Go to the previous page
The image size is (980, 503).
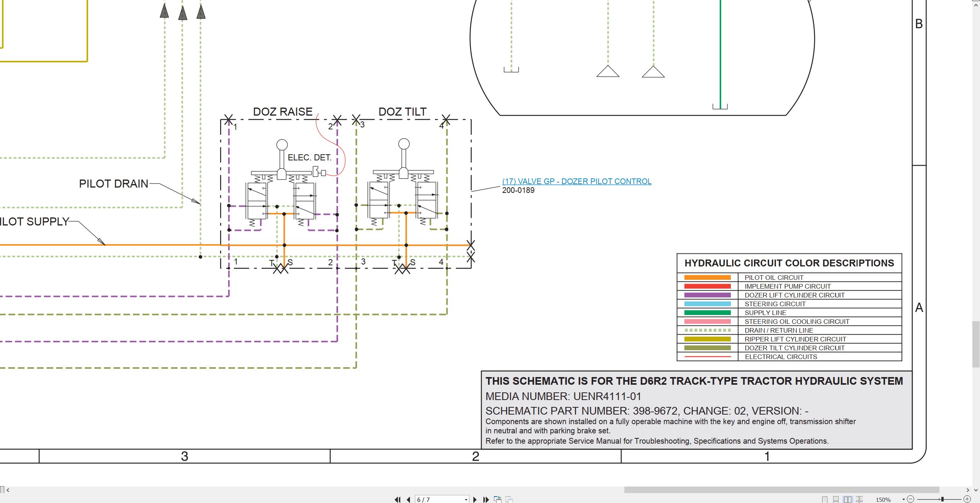408,500
